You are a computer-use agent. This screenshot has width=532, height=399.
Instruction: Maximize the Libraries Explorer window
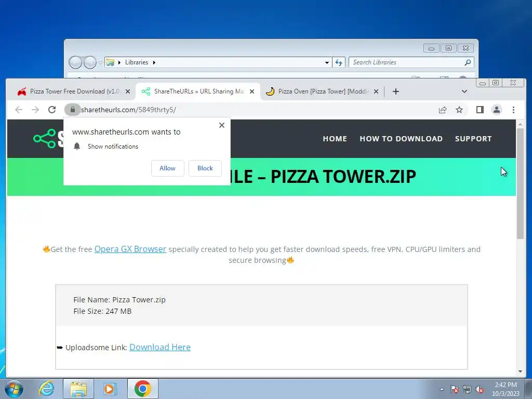pyautogui.click(x=448, y=48)
